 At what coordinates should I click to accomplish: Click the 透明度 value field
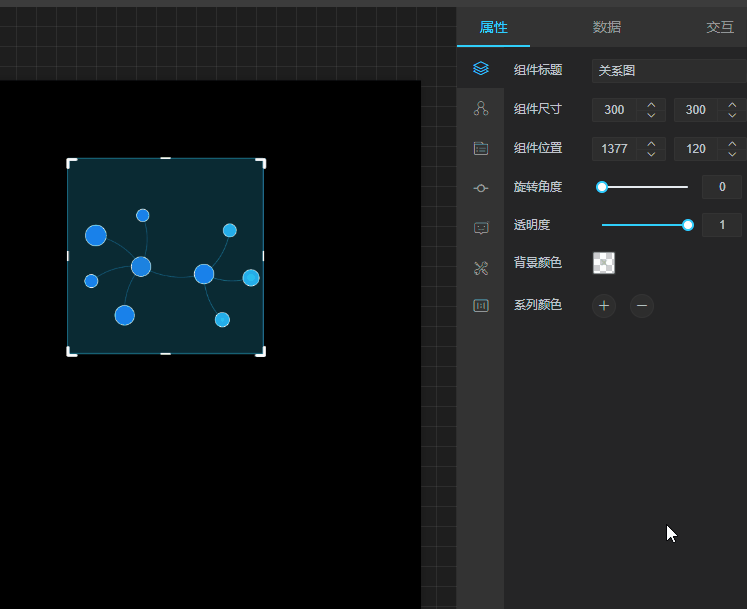click(x=722, y=225)
